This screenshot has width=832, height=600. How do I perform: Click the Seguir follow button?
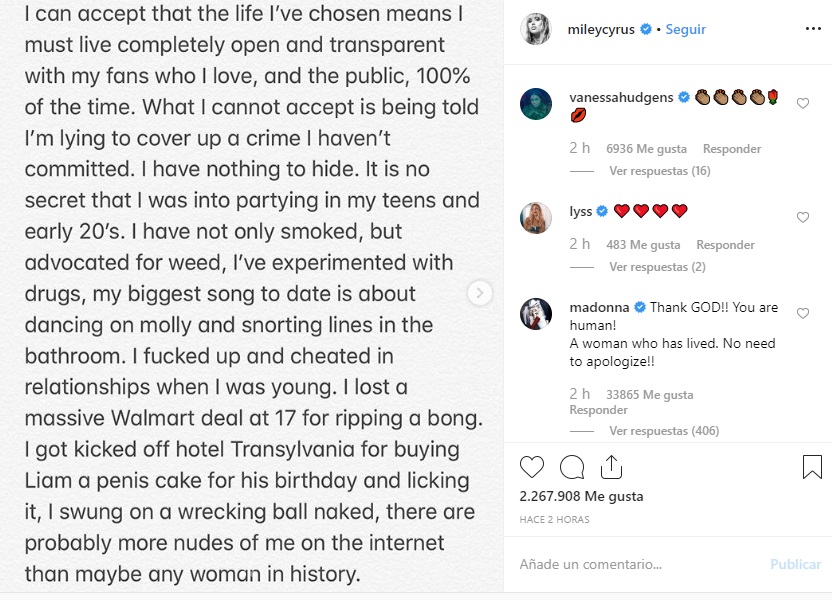(687, 29)
